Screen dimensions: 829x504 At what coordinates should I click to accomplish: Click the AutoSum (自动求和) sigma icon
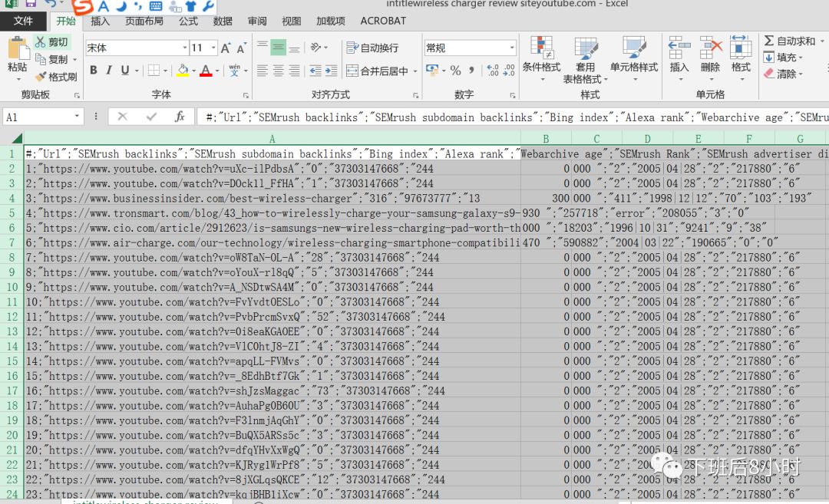point(769,41)
